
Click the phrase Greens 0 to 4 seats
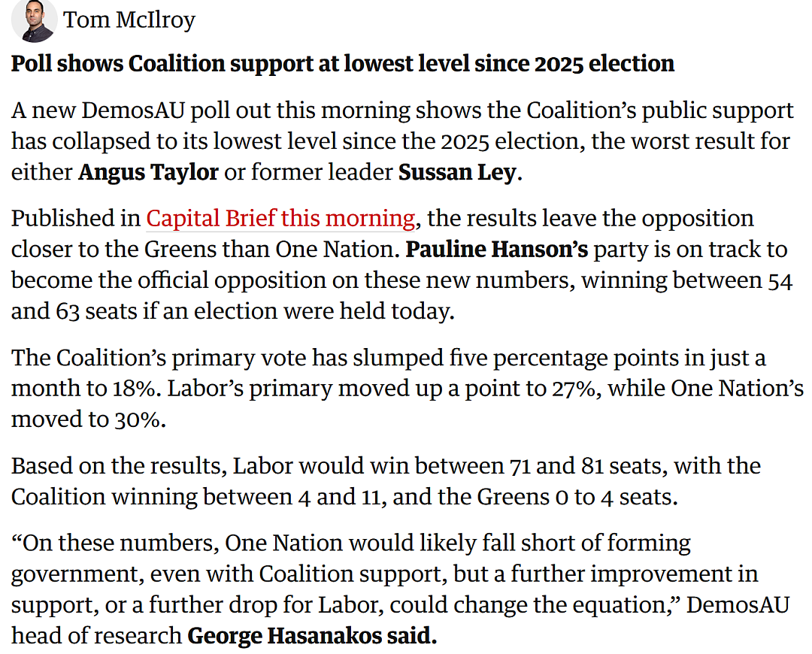pos(577,497)
